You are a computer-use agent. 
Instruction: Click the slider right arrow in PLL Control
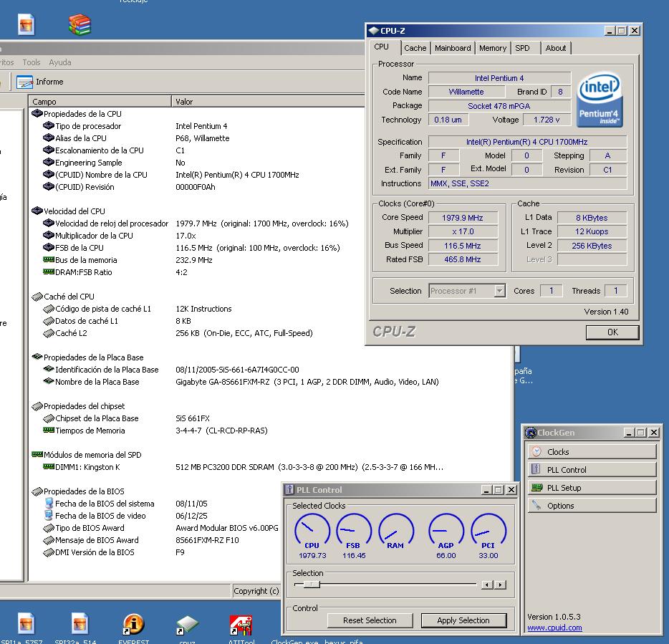[x=501, y=585]
